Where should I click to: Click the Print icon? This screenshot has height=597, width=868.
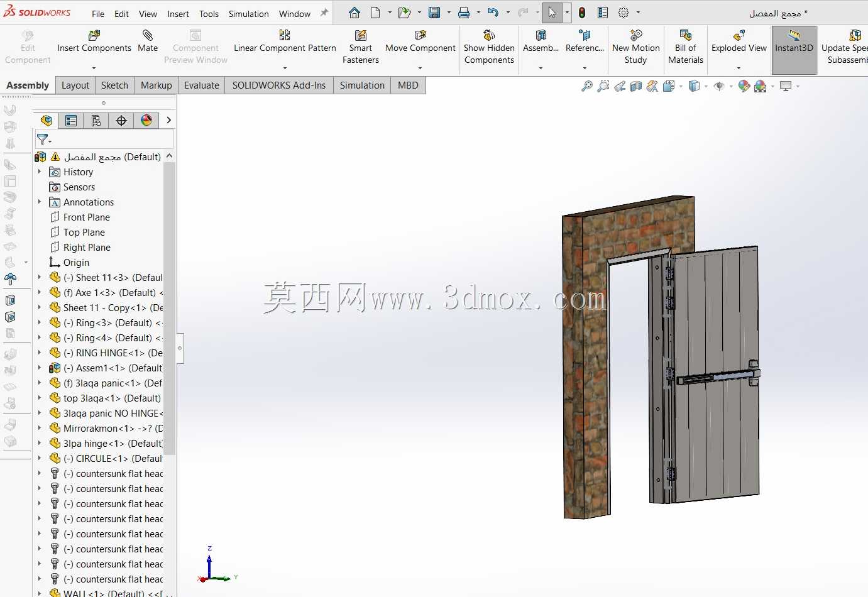[464, 13]
